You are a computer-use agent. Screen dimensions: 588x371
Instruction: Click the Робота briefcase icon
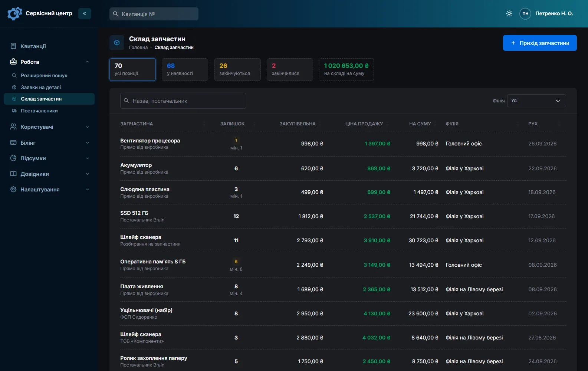[13, 62]
